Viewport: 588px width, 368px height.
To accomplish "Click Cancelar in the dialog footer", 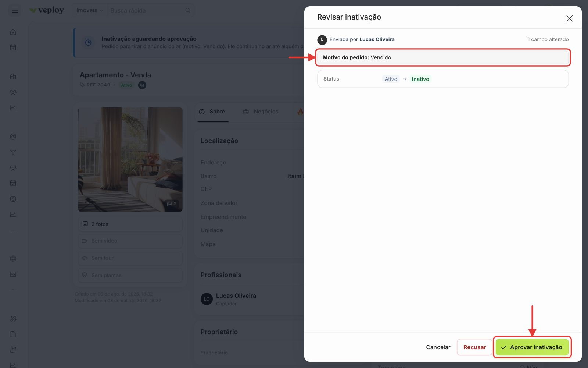I will 438,347.
